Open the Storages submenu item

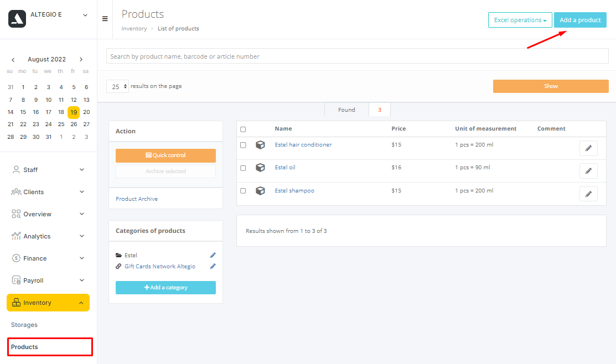[x=24, y=325]
